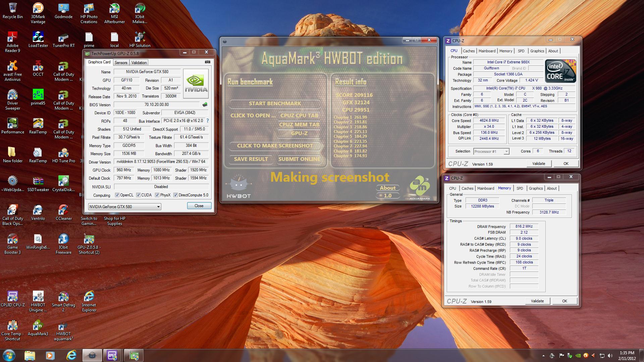Click Close button in GPU-Z

pos(199,206)
